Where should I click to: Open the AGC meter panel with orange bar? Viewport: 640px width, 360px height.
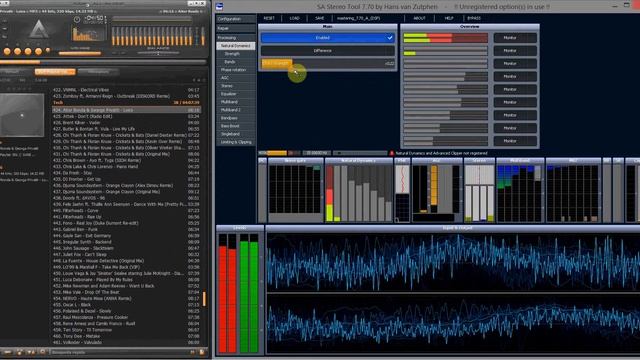click(436, 190)
